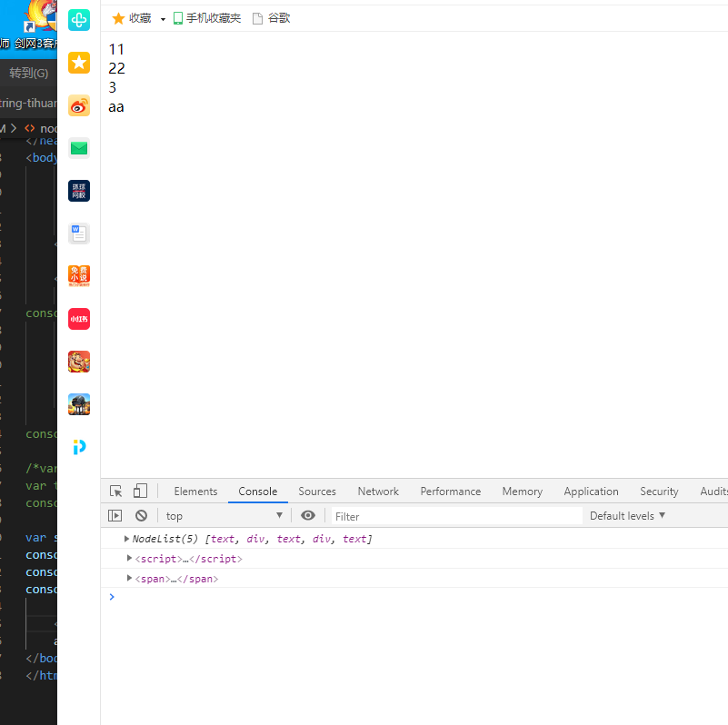Show the console sidebar panel icon
This screenshot has height=725, width=728.
tap(115, 516)
